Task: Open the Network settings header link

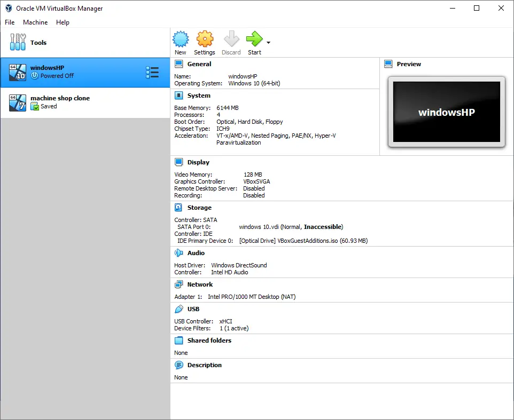Action: pos(200,284)
